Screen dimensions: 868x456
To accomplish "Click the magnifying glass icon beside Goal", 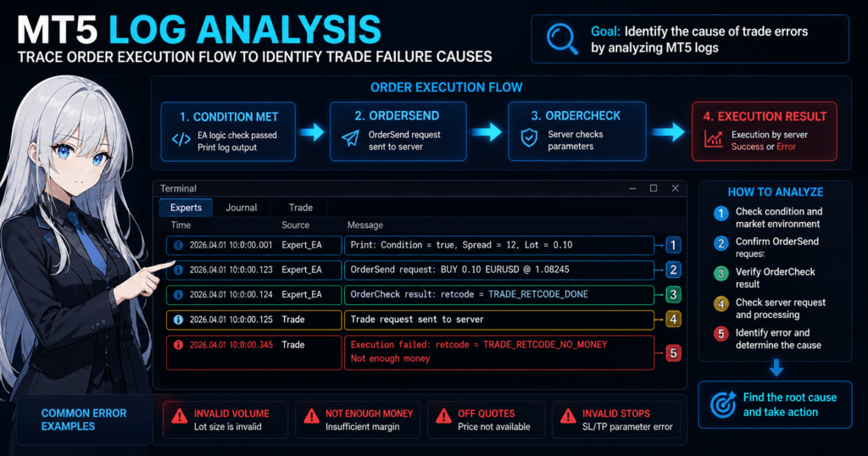I will click(562, 39).
